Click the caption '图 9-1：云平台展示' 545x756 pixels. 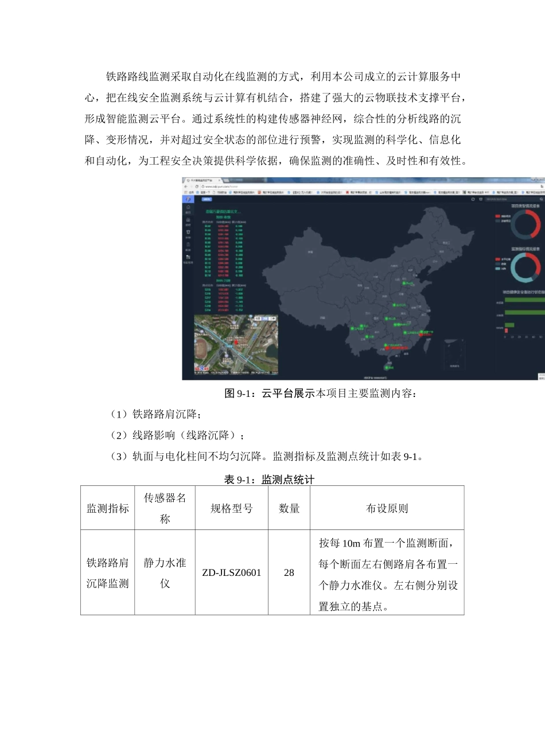270,393
